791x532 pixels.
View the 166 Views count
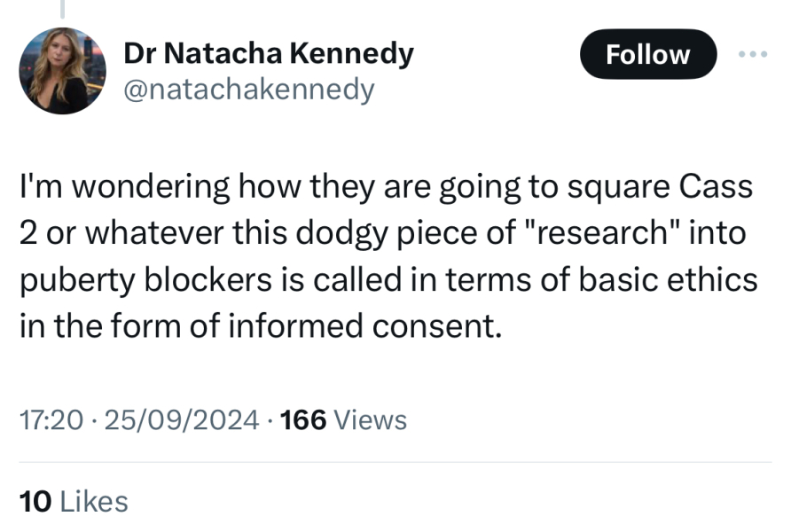343,419
